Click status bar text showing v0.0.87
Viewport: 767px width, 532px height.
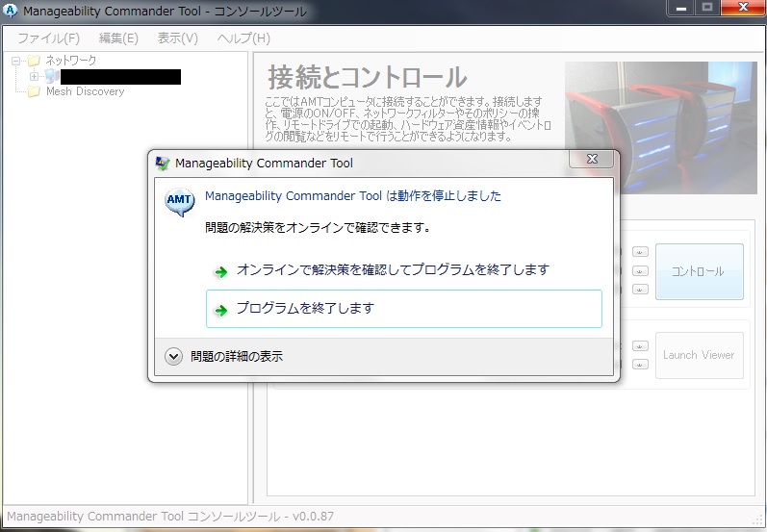tap(170, 517)
